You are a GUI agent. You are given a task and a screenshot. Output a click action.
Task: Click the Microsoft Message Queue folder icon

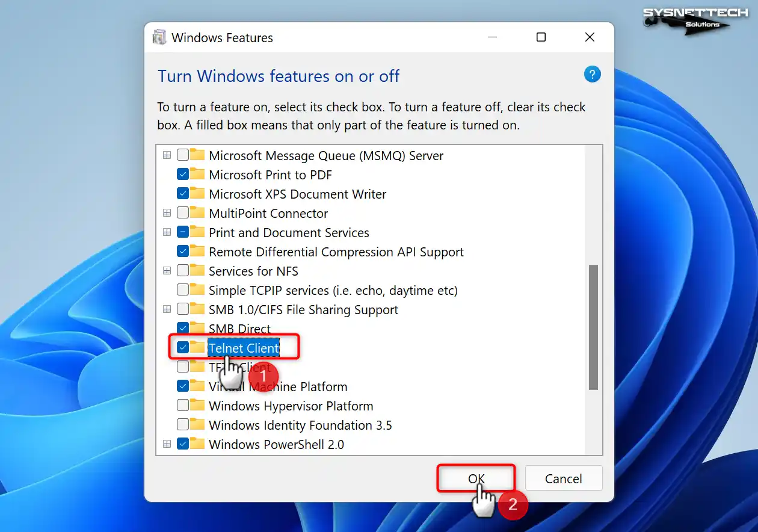(x=197, y=155)
